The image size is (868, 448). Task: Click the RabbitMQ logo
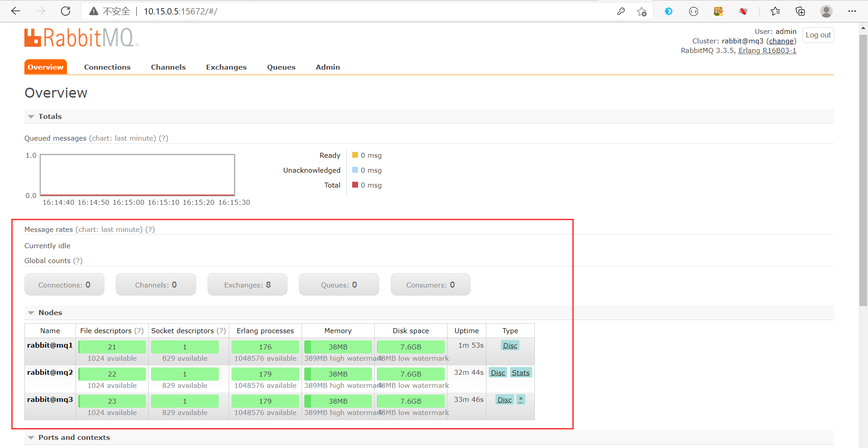click(x=81, y=38)
